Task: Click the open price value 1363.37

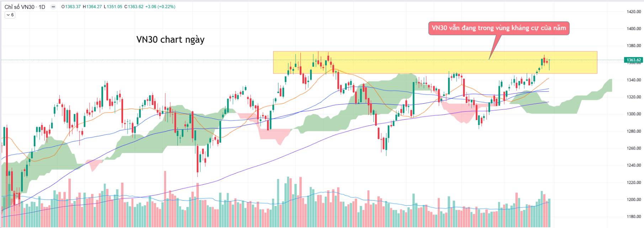Action: (73, 7)
